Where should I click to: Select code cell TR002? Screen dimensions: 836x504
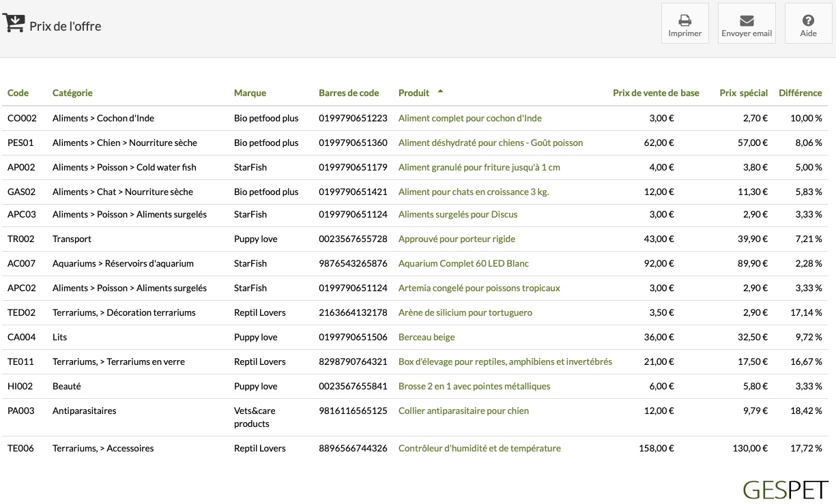(20, 239)
